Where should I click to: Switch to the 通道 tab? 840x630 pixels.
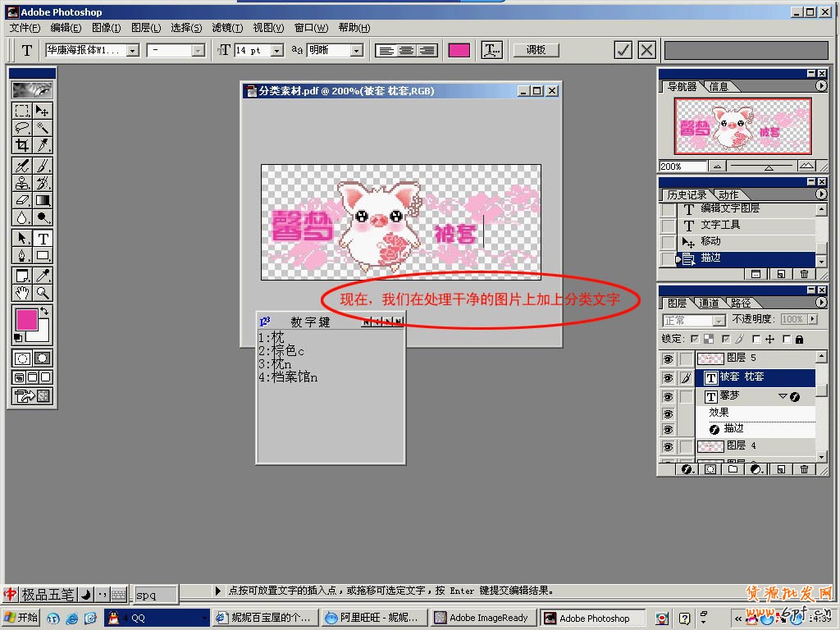click(x=710, y=303)
